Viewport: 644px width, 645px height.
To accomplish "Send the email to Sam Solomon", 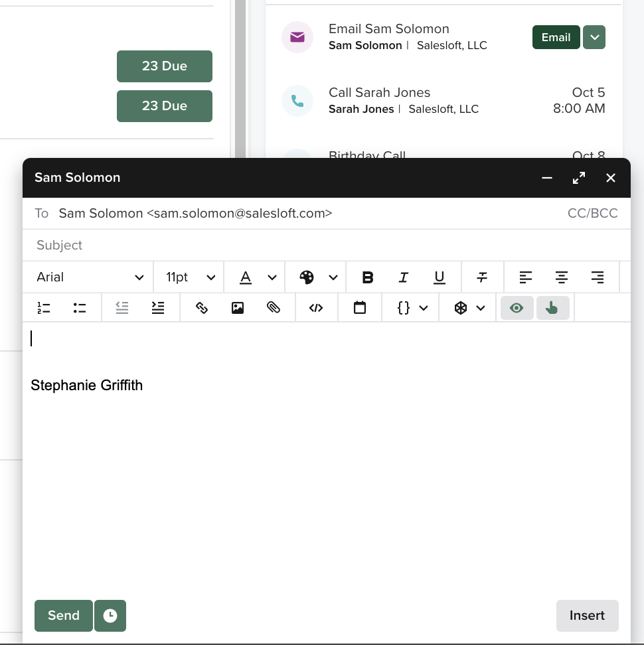I will (x=63, y=616).
